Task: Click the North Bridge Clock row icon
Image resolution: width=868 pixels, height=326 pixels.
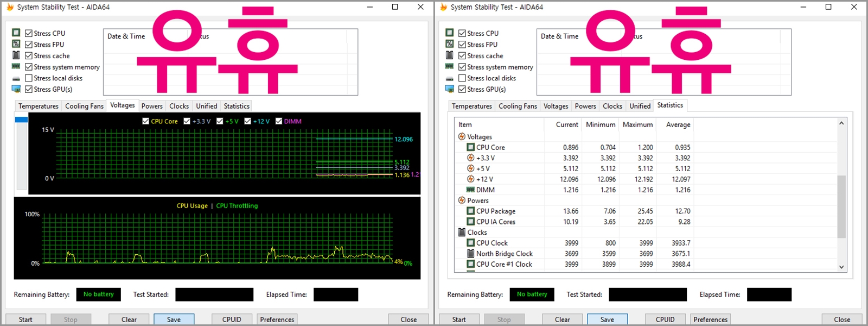Action: coord(470,254)
